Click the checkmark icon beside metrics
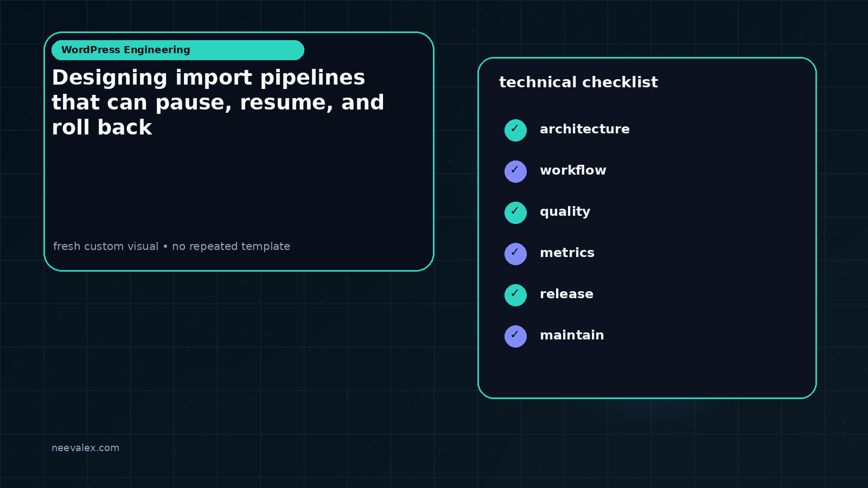868x488 pixels. (515, 254)
